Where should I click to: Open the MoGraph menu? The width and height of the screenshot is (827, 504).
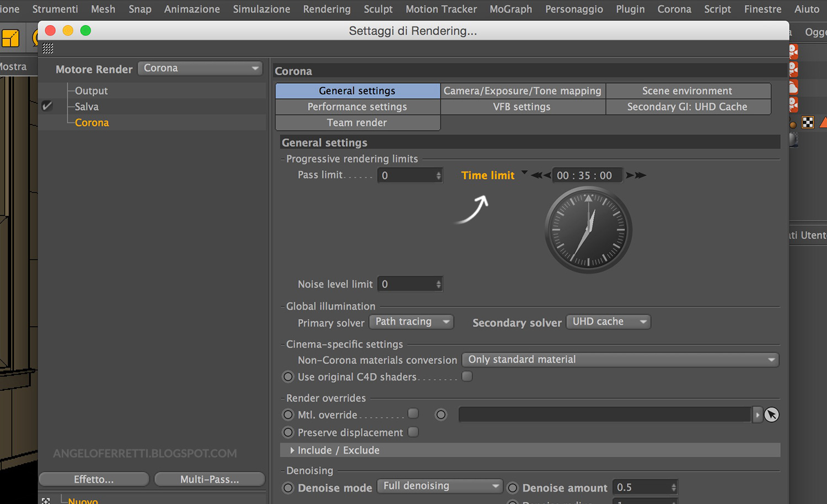(511, 9)
